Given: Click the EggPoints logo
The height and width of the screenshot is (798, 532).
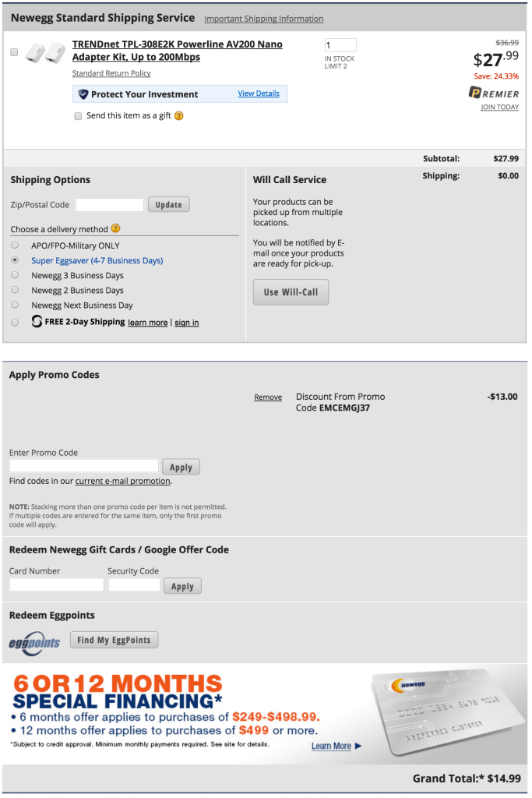Looking at the screenshot, I should (x=34, y=642).
